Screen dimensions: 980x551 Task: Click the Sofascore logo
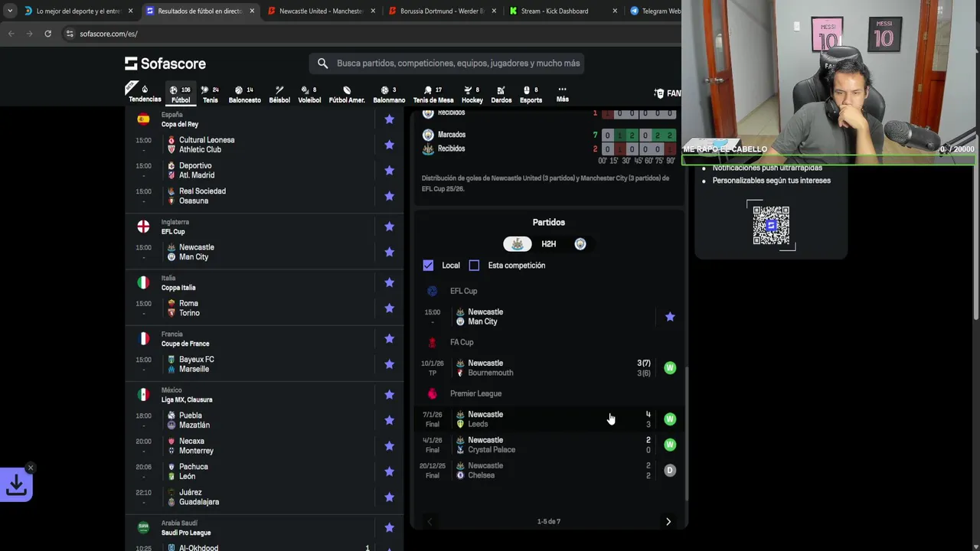point(165,64)
